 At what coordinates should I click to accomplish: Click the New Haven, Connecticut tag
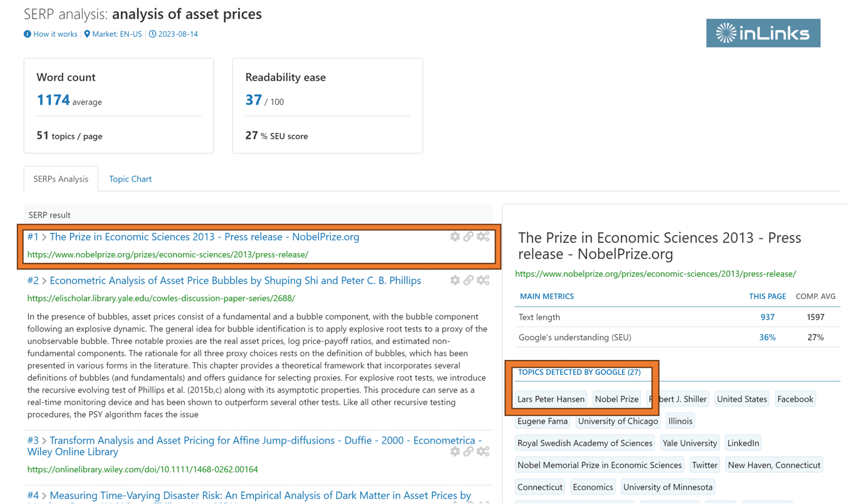pyautogui.click(x=774, y=465)
